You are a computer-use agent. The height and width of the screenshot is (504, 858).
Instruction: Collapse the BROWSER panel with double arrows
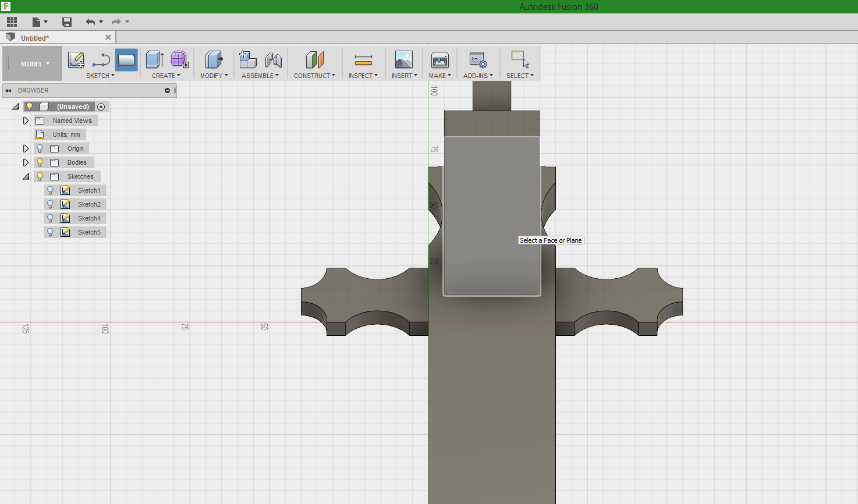tap(8, 91)
